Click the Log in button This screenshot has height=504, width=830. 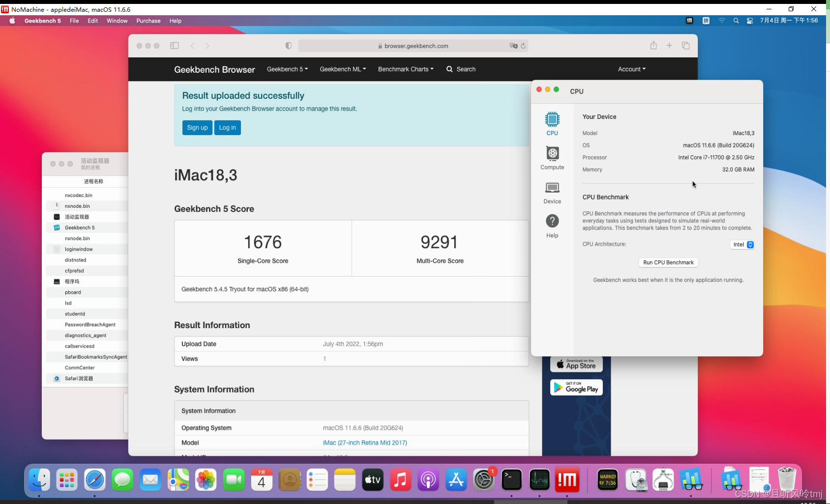click(x=227, y=128)
